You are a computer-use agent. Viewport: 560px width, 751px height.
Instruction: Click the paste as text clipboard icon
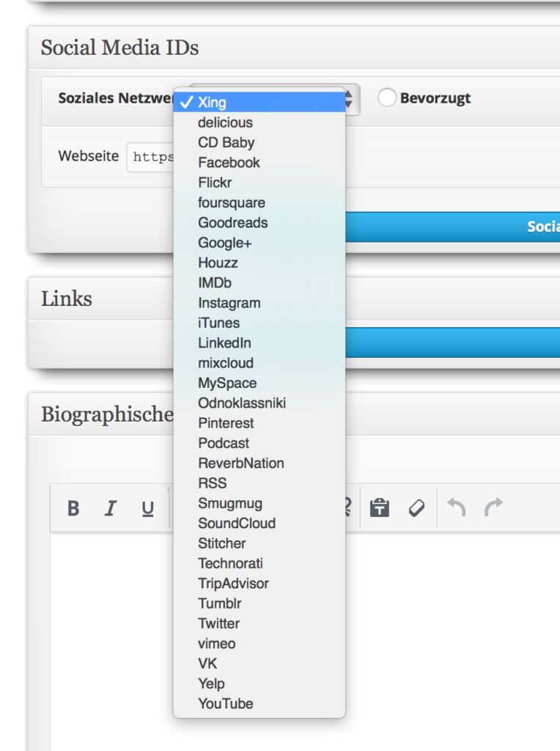[380, 508]
